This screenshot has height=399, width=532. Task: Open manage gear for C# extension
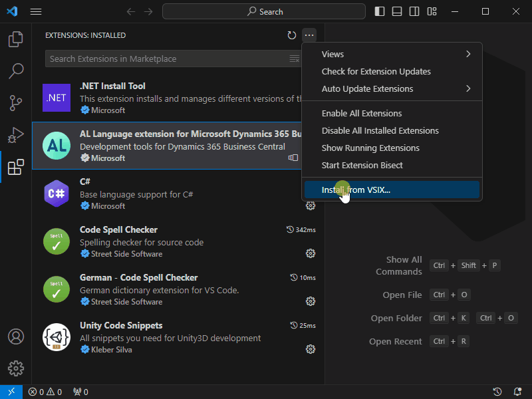click(311, 205)
